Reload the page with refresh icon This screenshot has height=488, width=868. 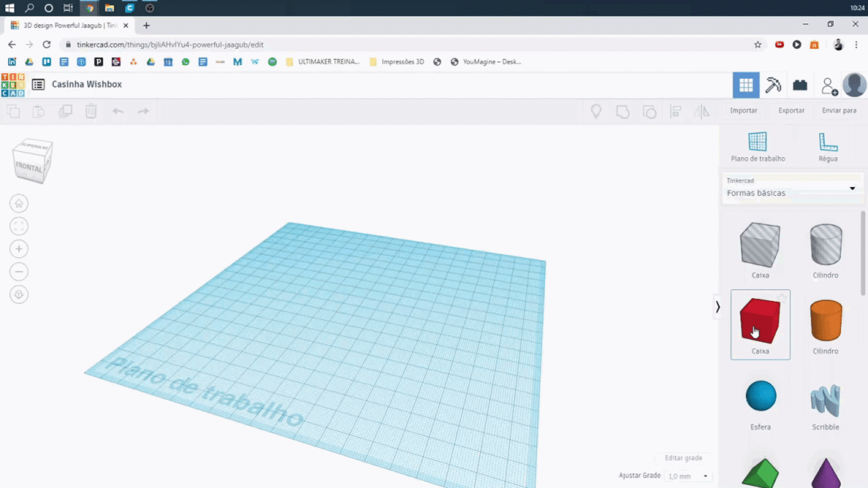pyautogui.click(x=47, y=44)
